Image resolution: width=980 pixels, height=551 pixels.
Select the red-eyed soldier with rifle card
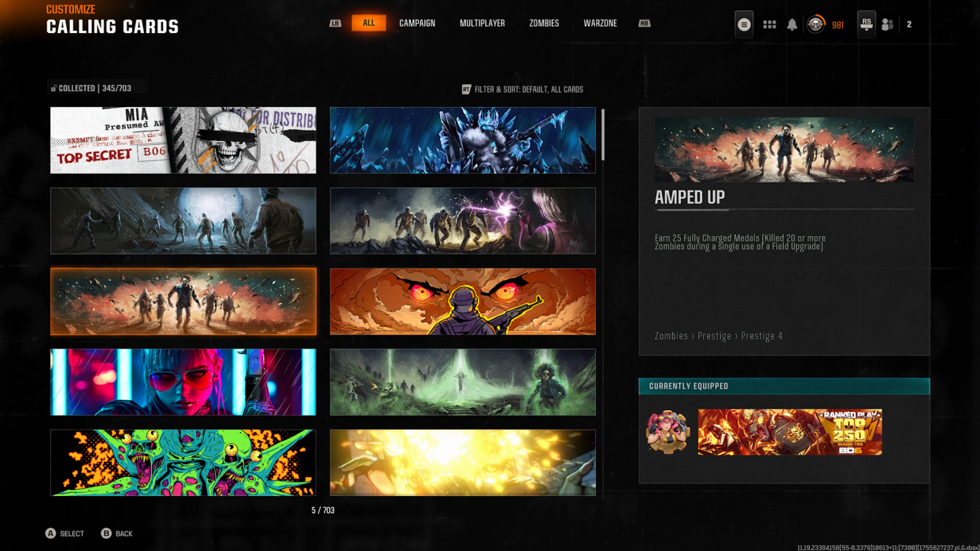click(463, 301)
